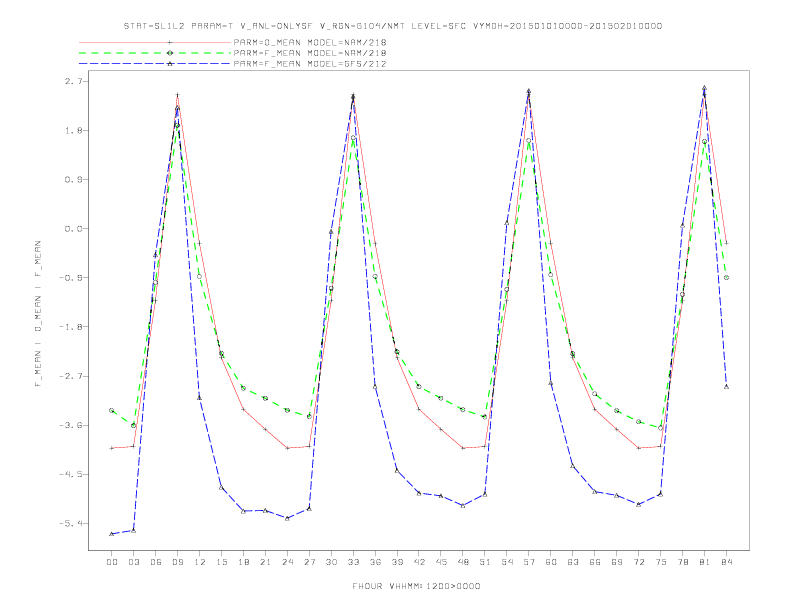Click x-axis forecast hour label 72

point(638,562)
